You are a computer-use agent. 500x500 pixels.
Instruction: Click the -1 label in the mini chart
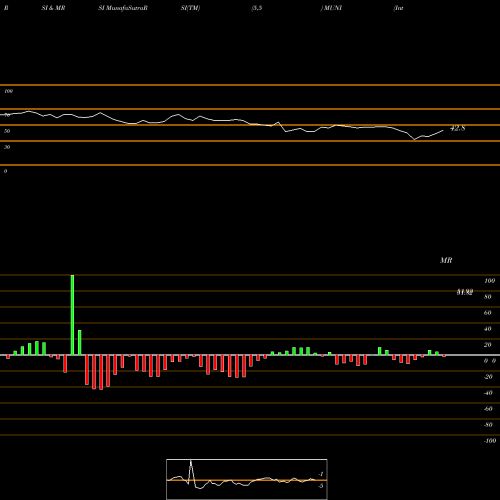click(x=321, y=474)
